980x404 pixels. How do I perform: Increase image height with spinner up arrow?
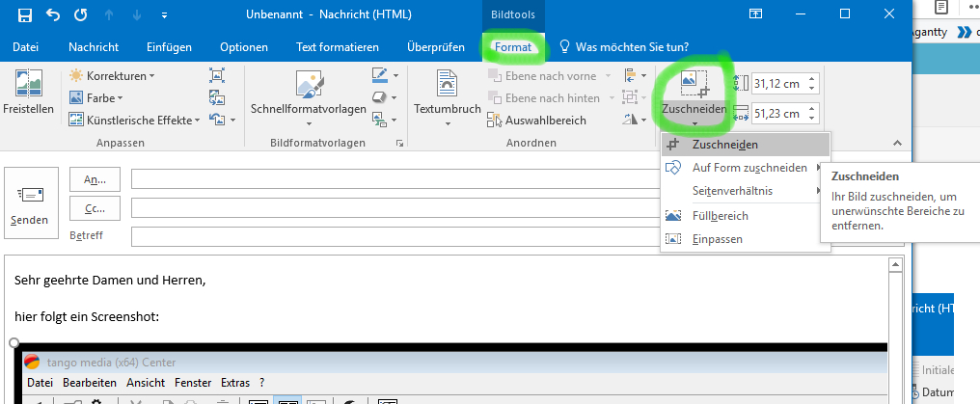[x=811, y=79]
